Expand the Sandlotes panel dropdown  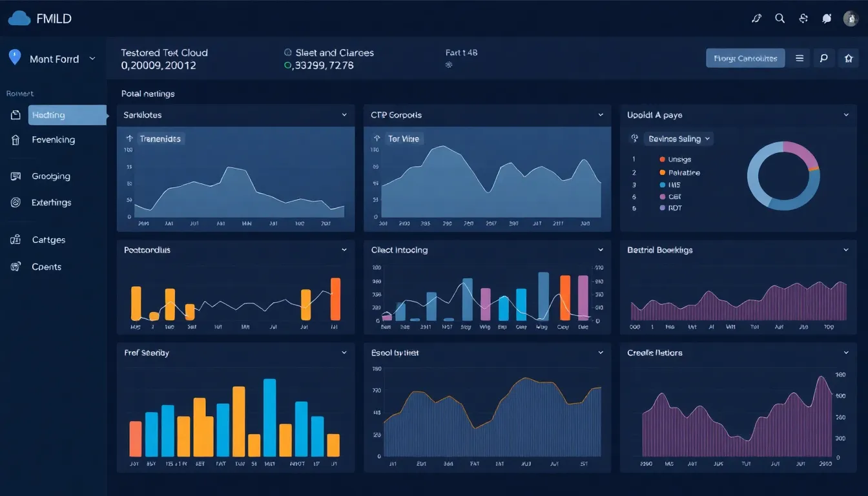(x=344, y=114)
